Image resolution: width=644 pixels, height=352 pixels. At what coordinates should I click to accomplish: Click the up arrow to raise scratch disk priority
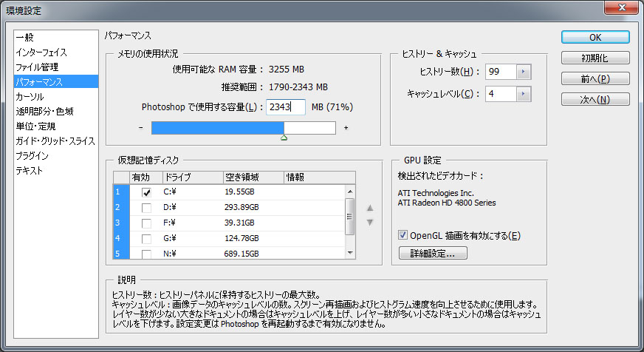click(x=370, y=208)
